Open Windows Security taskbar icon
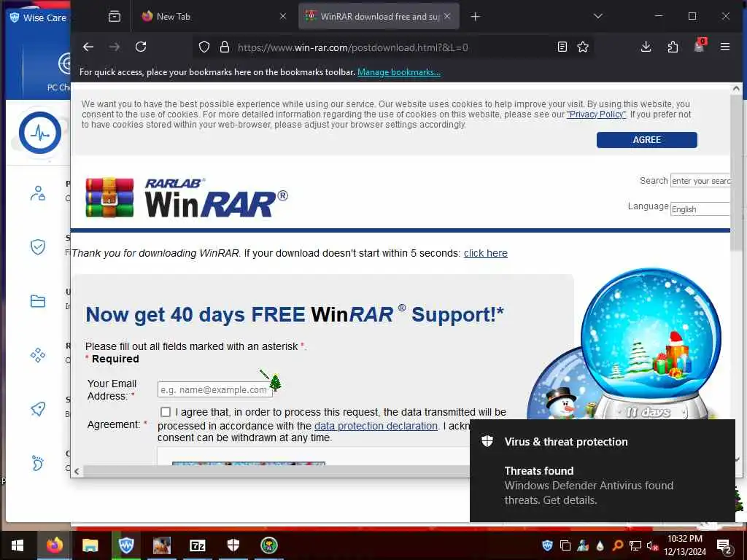 (233, 545)
